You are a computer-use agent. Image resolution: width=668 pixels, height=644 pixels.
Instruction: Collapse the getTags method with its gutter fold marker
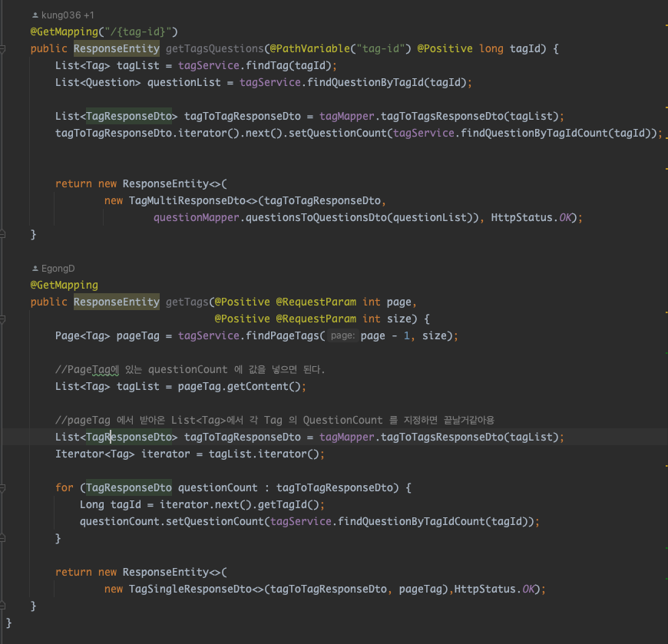pyautogui.click(x=2, y=319)
